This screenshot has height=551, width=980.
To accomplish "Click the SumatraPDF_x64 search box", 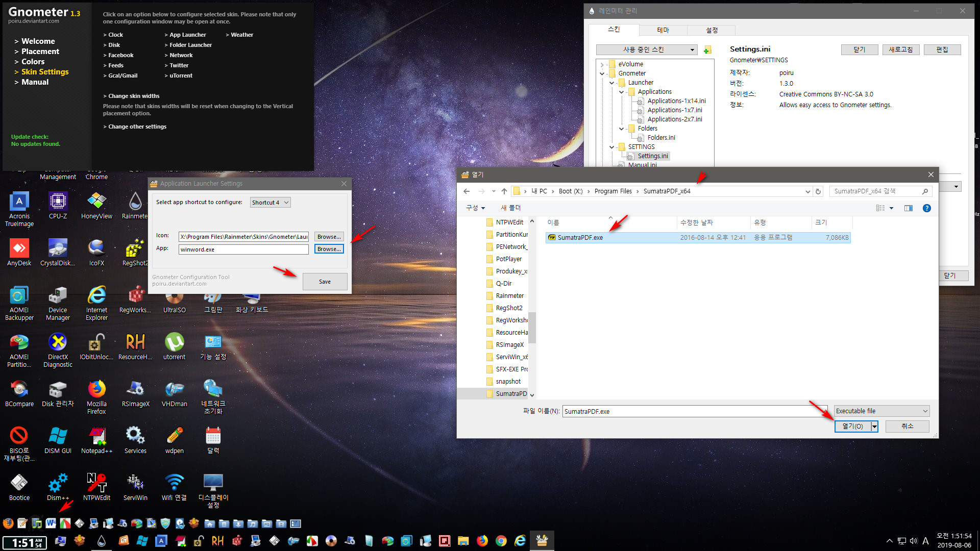I will point(879,191).
